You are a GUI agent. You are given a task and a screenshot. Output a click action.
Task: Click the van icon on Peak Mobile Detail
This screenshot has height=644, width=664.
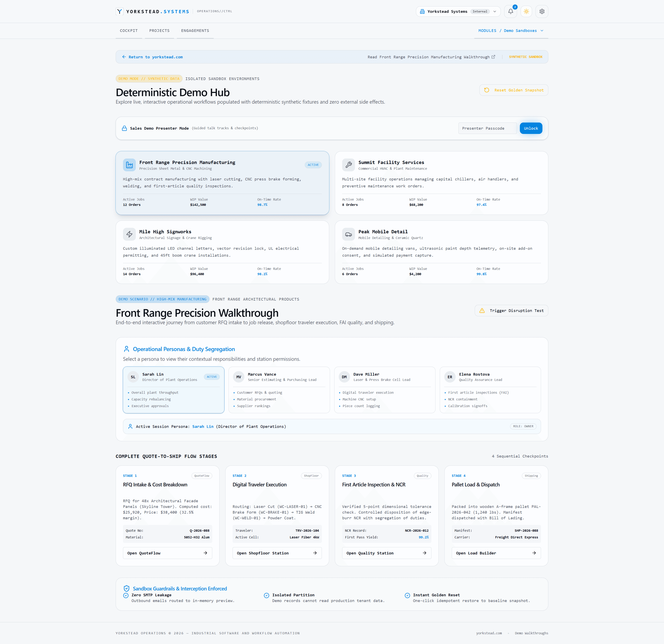pyautogui.click(x=348, y=234)
